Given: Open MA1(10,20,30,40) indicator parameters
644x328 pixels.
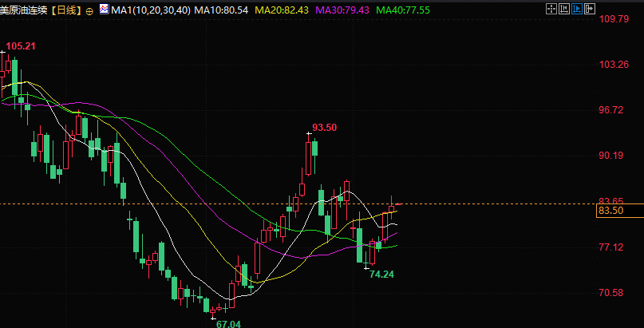Looking at the screenshot, I should tap(151, 10).
